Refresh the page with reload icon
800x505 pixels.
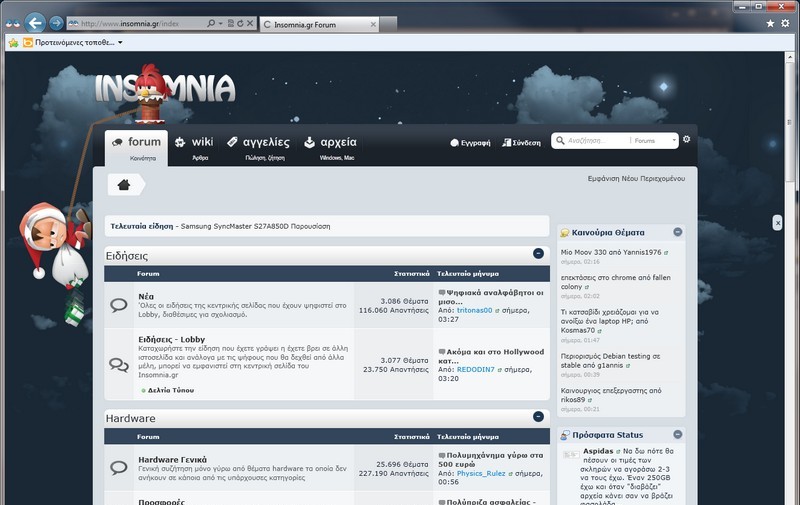240,23
